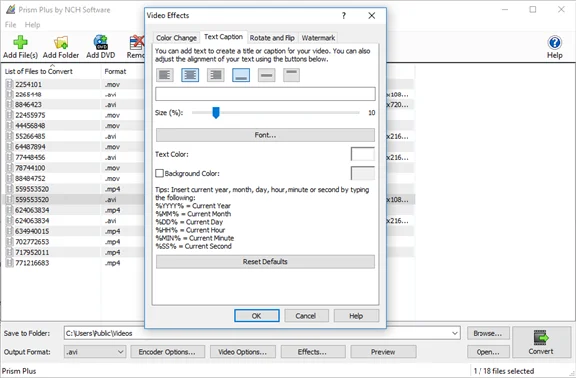Toggle bottom vertical position button
576x378 pixels.
241,75
